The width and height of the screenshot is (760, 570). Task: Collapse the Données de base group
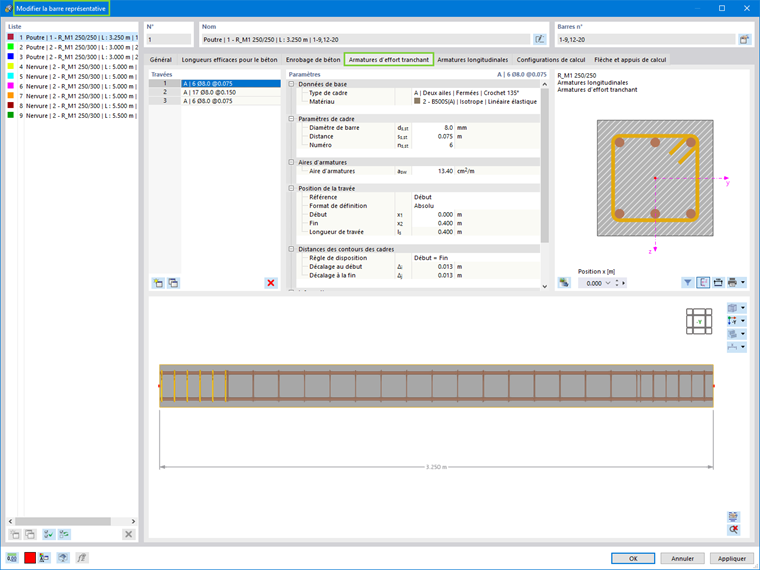click(x=291, y=84)
